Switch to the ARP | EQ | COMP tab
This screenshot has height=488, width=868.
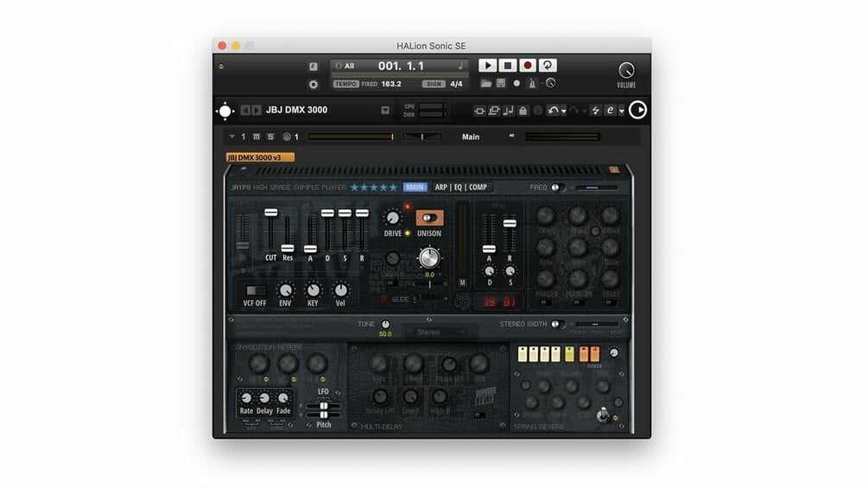(x=460, y=187)
